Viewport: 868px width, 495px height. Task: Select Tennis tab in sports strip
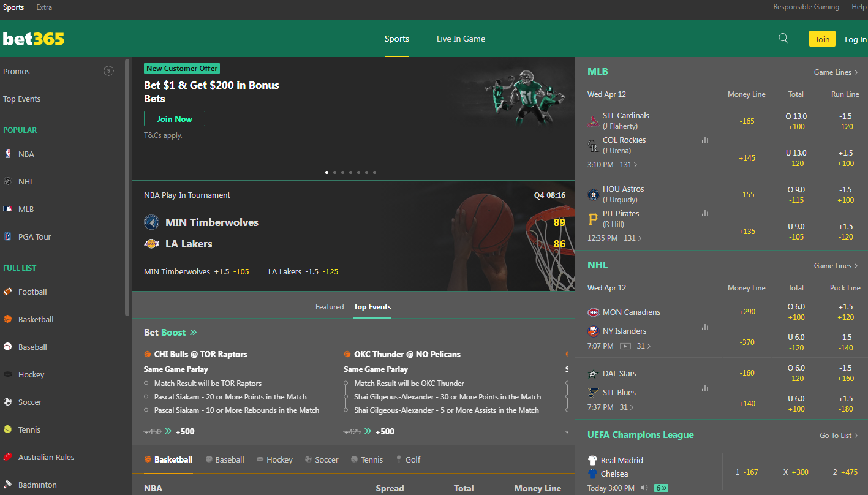click(x=367, y=459)
